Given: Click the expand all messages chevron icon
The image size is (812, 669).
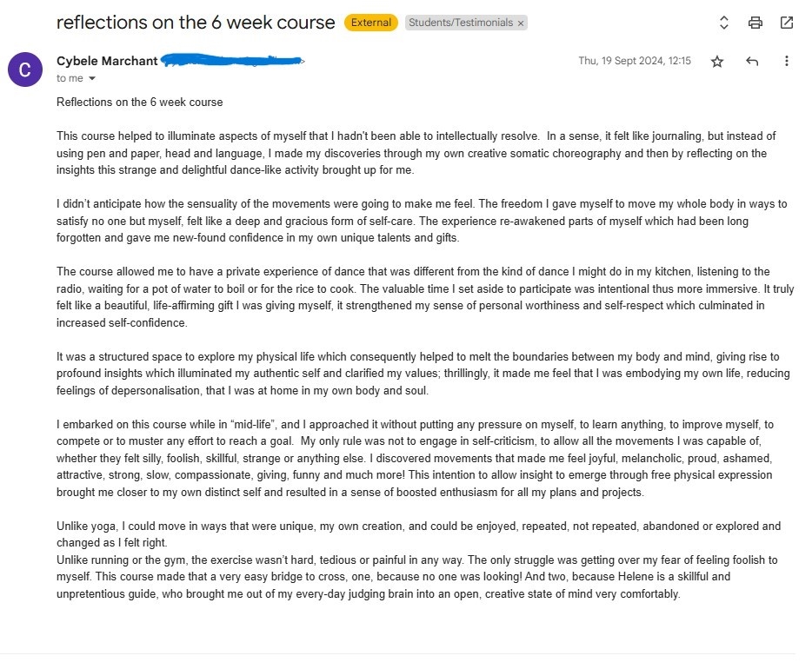Looking at the screenshot, I should pyautogui.click(x=724, y=23).
